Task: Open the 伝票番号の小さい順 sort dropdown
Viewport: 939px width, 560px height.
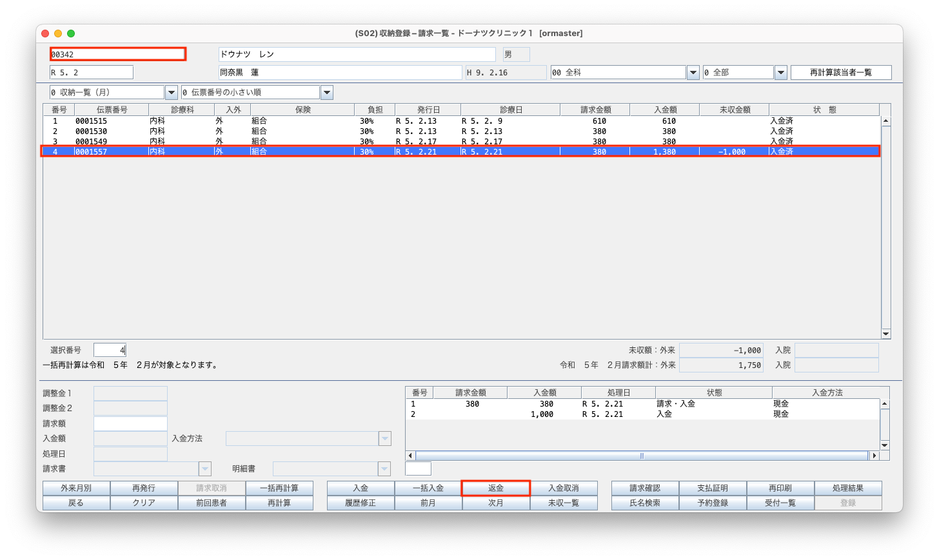Action: (x=327, y=93)
